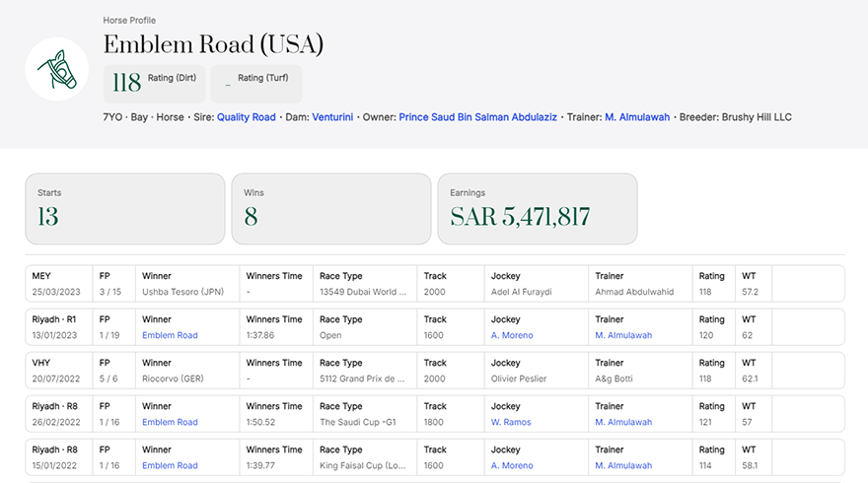868x483 pixels.
Task: Open trainer M. Almulawah in 13/01/2023 row
Action: (x=623, y=335)
